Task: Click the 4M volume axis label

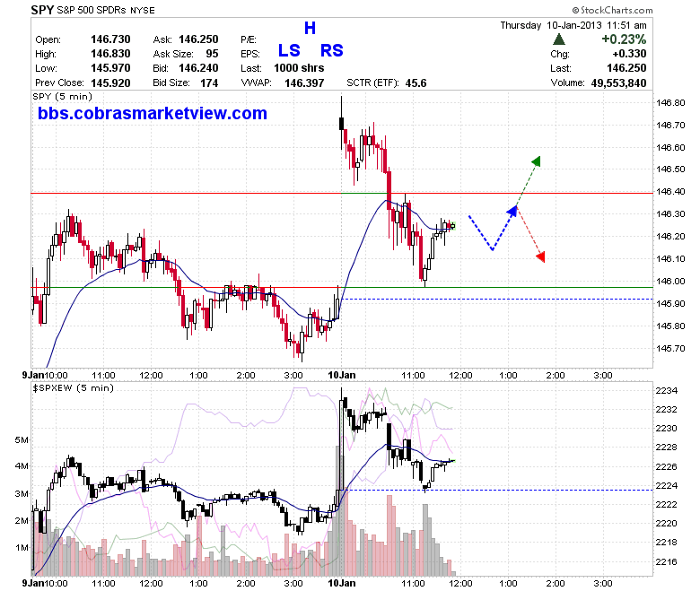Action: [22, 465]
